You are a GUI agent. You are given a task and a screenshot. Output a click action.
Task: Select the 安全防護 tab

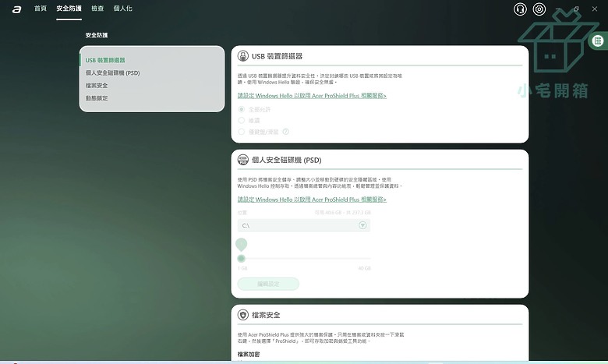[69, 9]
